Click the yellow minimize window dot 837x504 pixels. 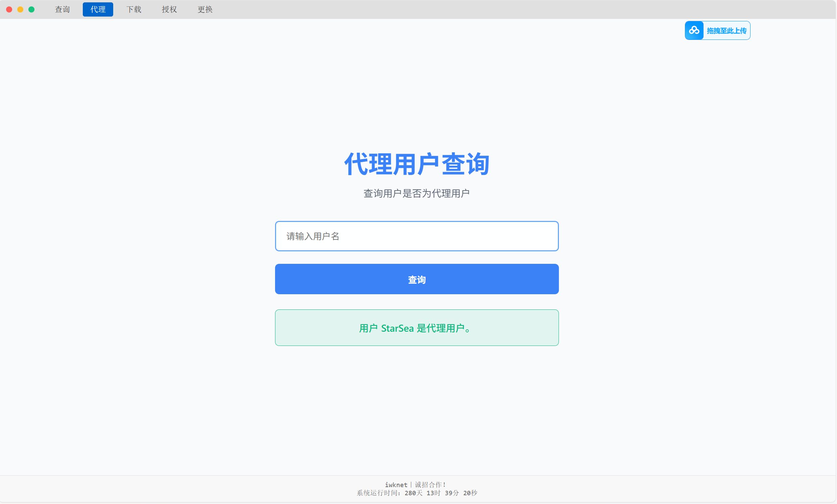(x=20, y=9)
